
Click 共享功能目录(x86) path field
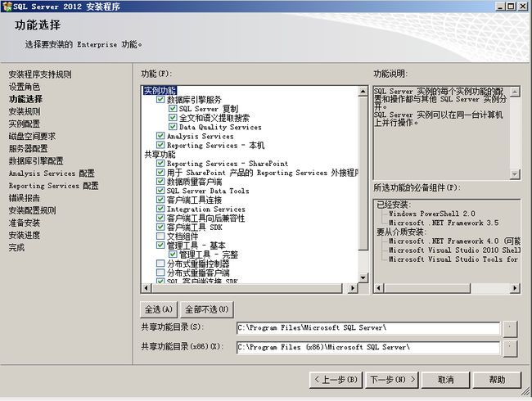click(368, 348)
